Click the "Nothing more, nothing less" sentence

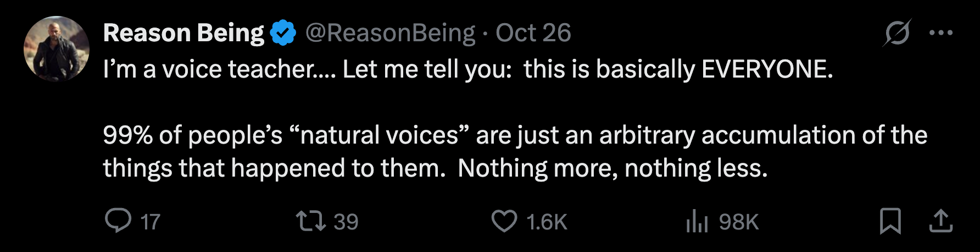612,168
